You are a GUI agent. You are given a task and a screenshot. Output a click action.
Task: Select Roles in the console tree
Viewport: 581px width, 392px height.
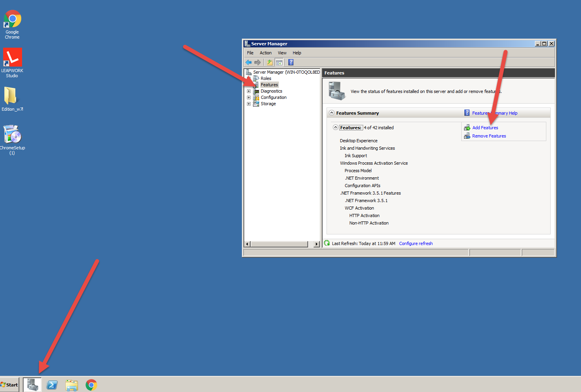[266, 78]
